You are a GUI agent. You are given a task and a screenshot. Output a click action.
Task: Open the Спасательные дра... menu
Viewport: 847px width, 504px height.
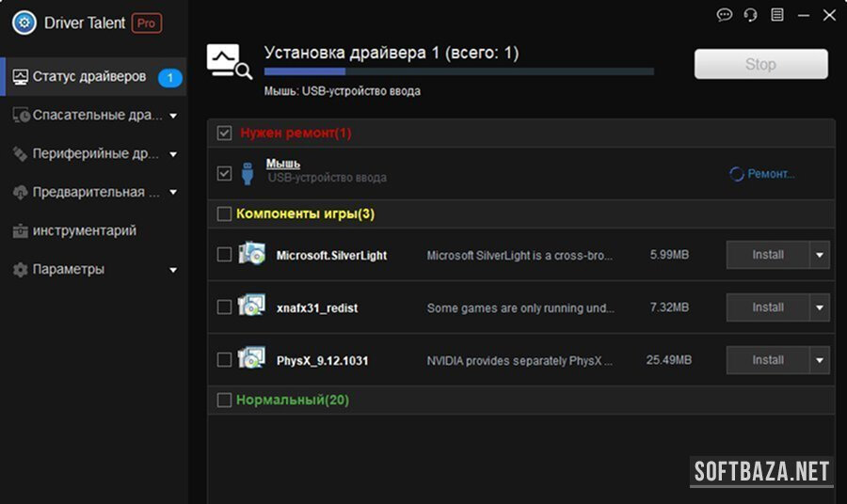point(93,115)
